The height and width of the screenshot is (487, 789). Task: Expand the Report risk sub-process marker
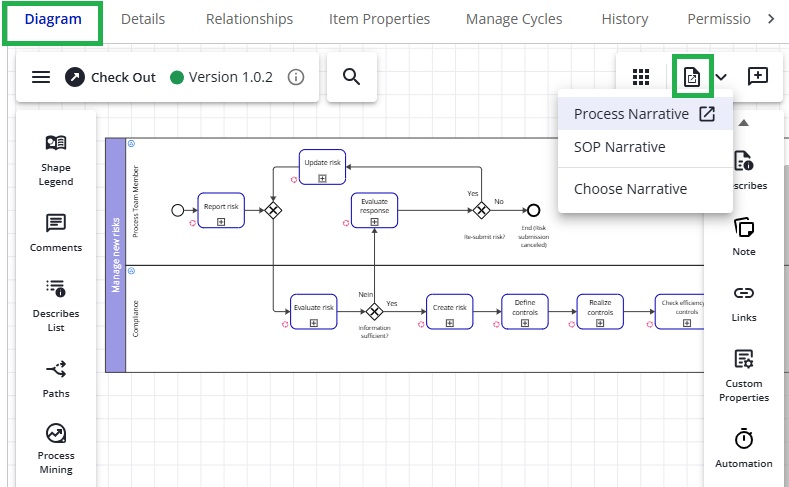[x=221, y=221]
